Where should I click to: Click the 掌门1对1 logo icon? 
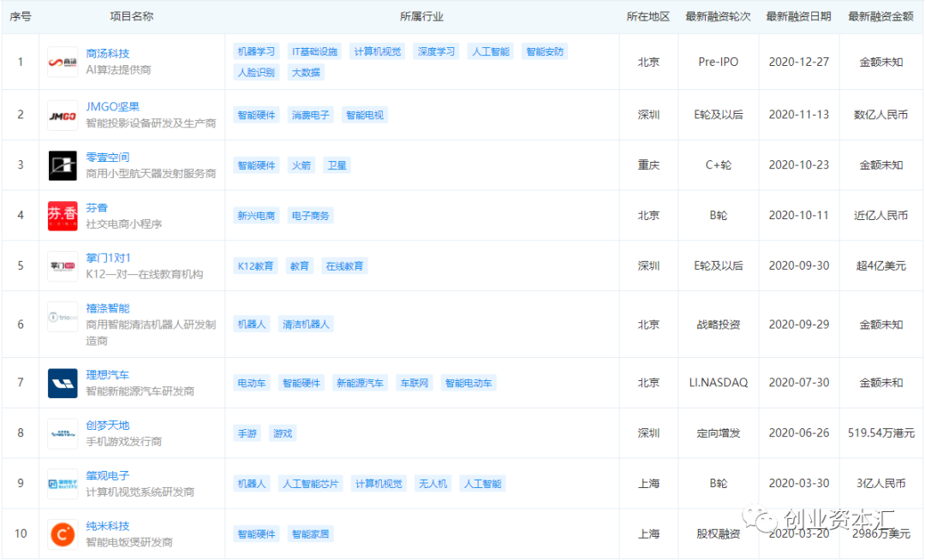coord(63,266)
